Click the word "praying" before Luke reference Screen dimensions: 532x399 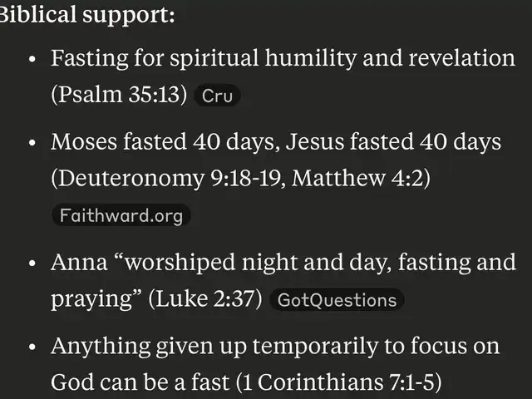(95, 299)
